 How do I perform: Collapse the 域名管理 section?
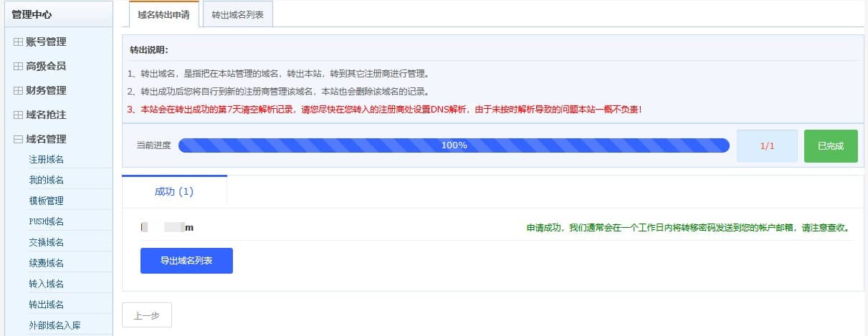click(46, 139)
